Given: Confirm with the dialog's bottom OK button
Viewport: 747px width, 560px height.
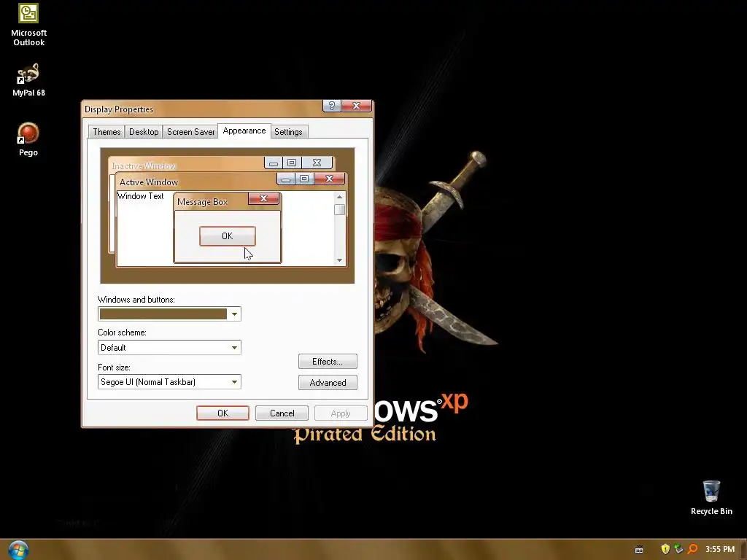Looking at the screenshot, I should pyautogui.click(x=222, y=413).
